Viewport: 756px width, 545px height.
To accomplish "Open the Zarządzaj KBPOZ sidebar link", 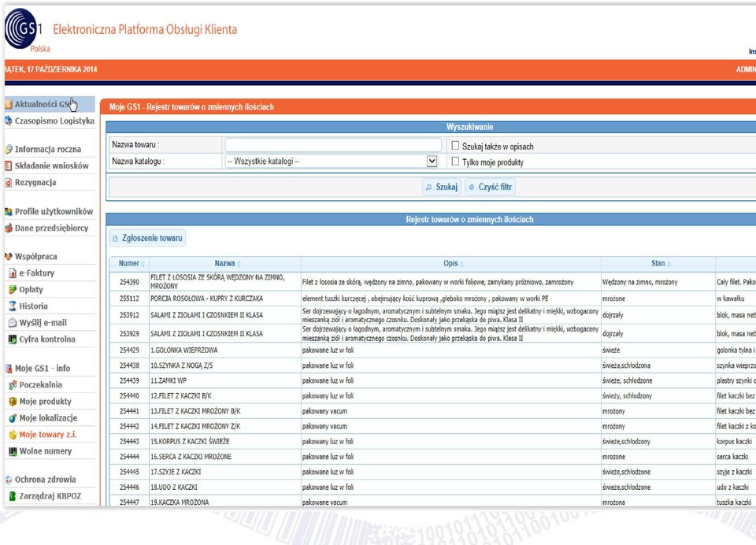I will (50, 496).
